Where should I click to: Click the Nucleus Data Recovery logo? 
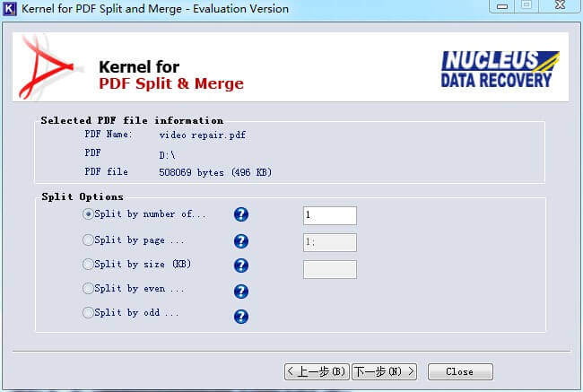click(500, 70)
